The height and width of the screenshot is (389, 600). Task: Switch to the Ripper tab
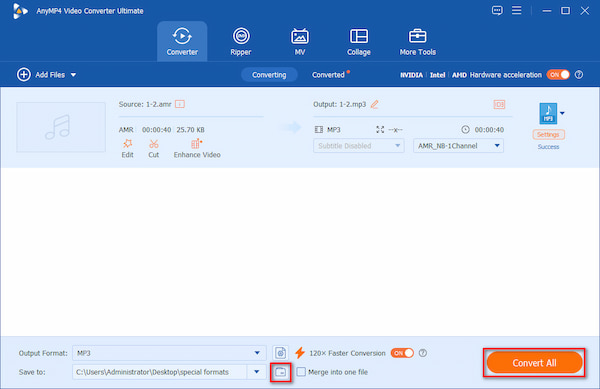point(241,41)
